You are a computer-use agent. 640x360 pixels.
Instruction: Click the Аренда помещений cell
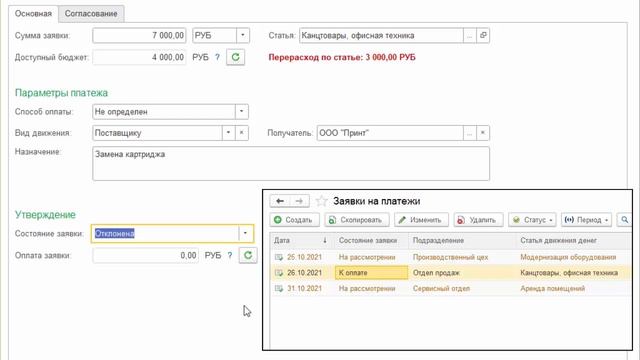552,288
